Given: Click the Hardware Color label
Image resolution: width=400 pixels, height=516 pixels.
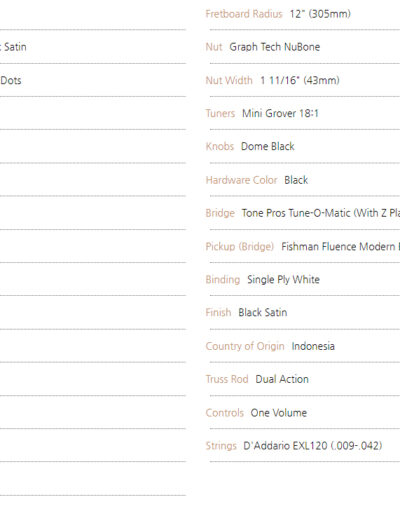Looking at the screenshot, I should pos(241,180).
